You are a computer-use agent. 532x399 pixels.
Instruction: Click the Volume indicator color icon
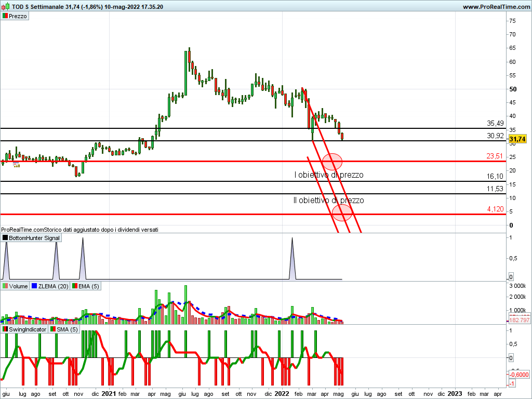pyautogui.click(x=5, y=286)
